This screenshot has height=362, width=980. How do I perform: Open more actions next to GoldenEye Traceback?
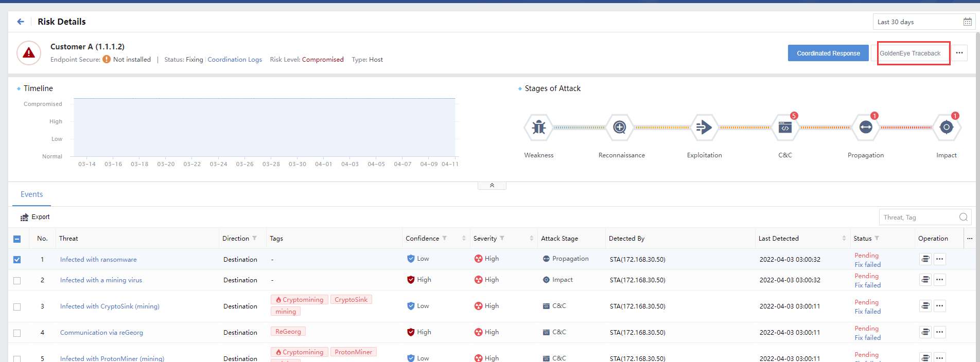(x=959, y=53)
